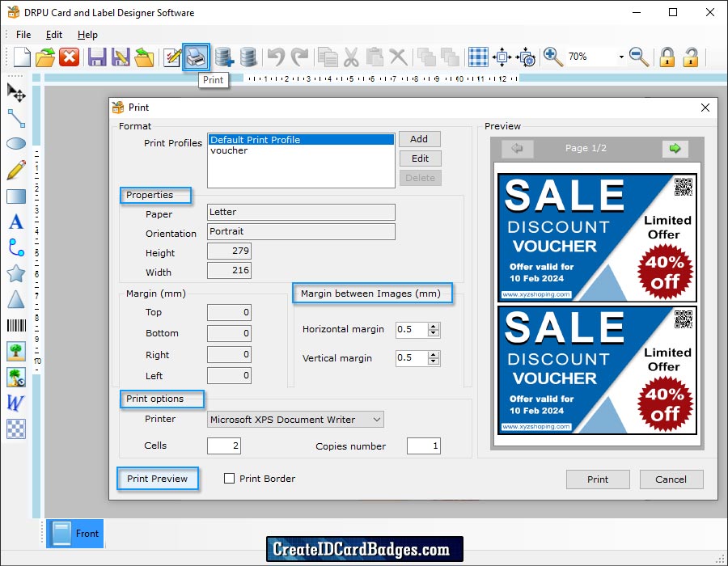
Task: Click the Edit profile button
Action: (420, 158)
